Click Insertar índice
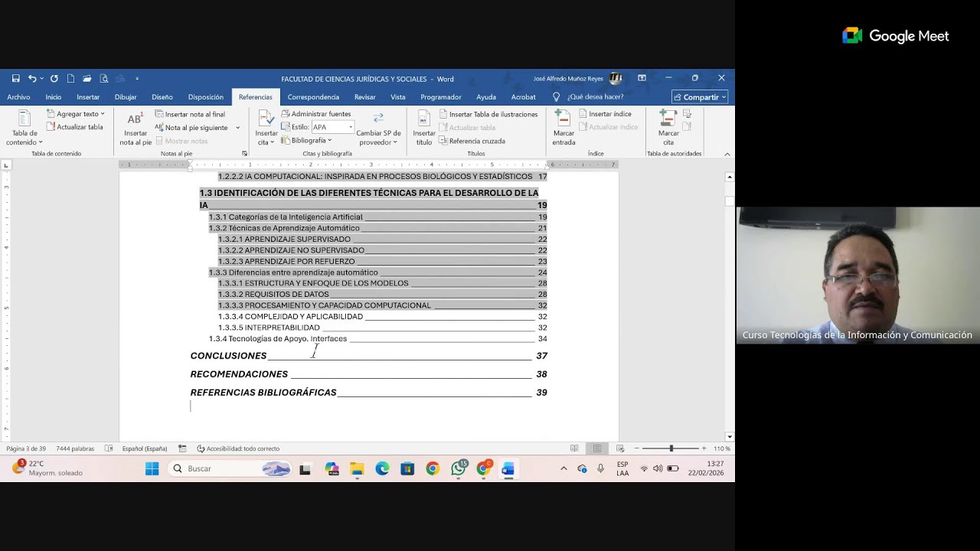The height and width of the screenshot is (551, 980). pyautogui.click(x=605, y=114)
